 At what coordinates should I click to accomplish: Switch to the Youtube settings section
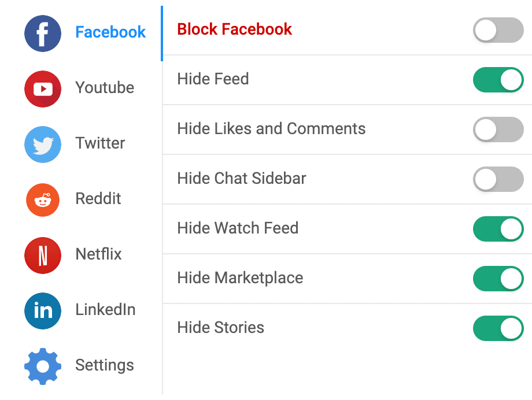coord(104,88)
